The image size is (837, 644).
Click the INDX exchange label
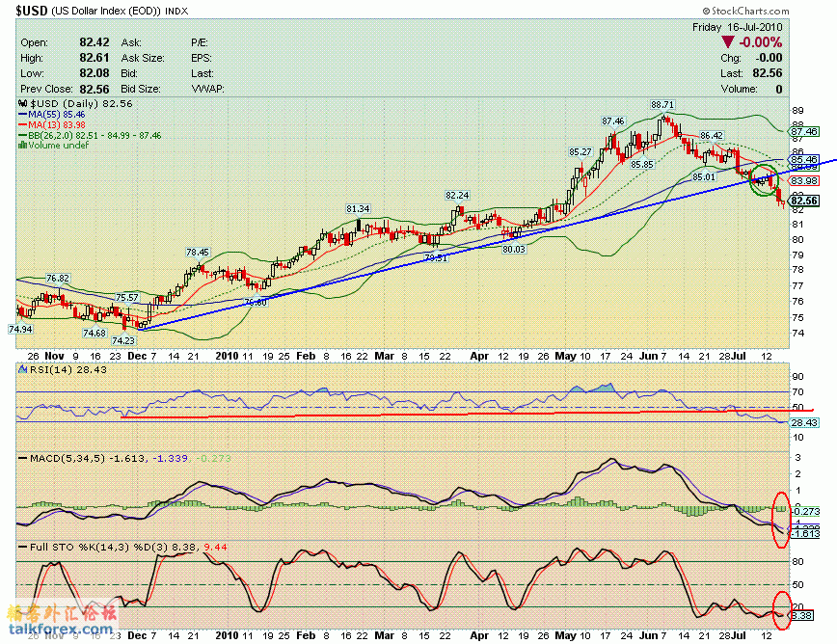pyautogui.click(x=176, y=12)
